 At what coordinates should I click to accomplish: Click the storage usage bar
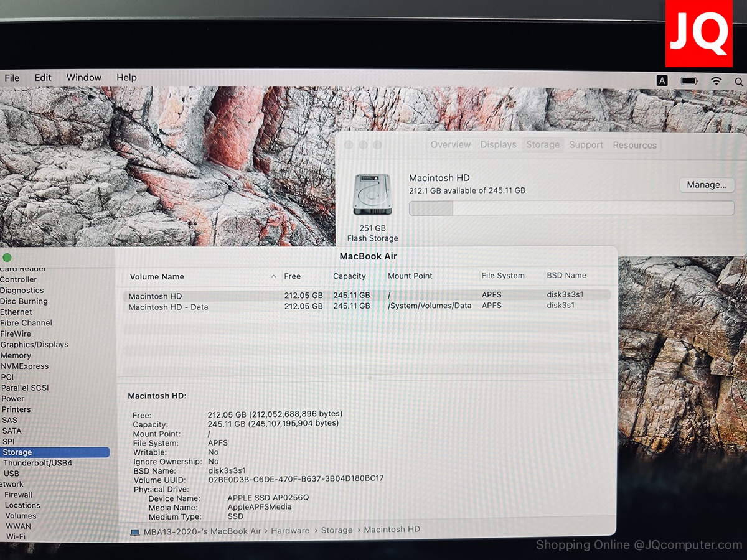pos(571,208)
